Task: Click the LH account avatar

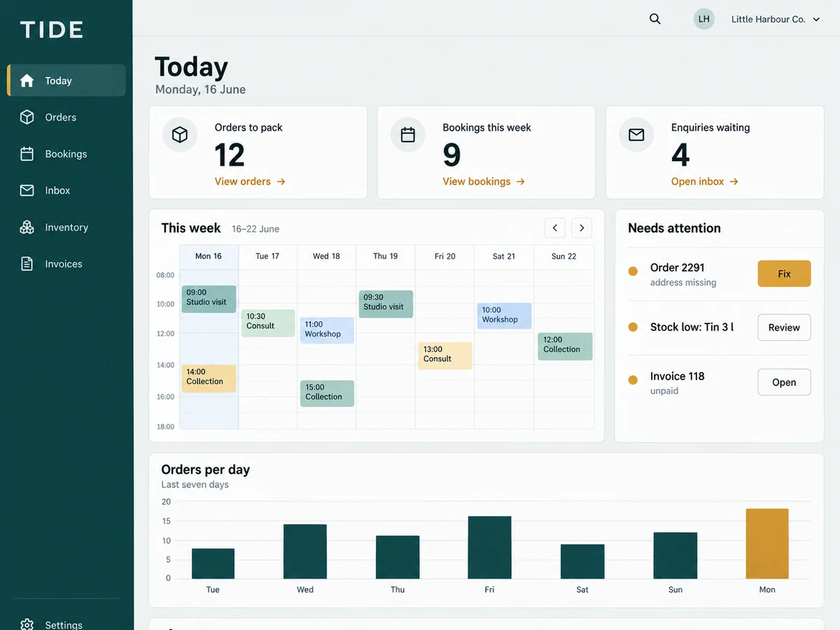Action: [704, 19]
